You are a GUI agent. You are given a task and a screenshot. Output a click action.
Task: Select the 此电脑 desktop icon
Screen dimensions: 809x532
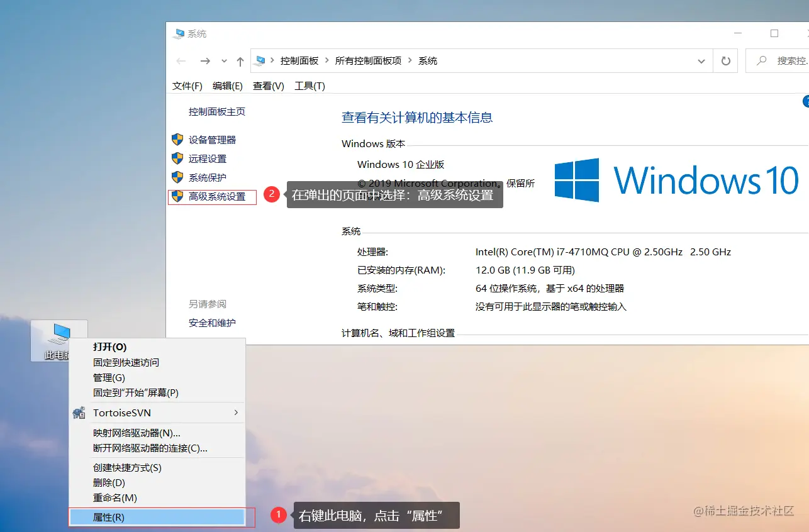pos(59,341)
